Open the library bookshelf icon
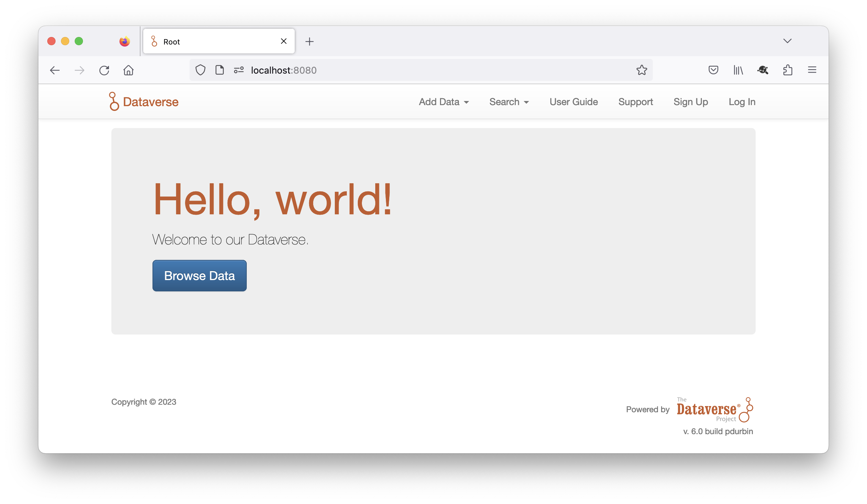This screenshot has width=867, height=504. point(738,70)
